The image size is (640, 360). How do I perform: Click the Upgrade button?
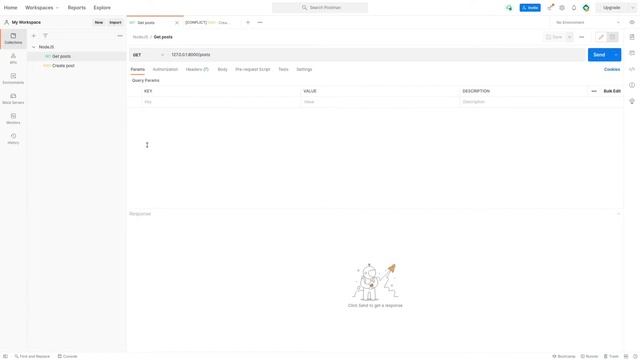[x=611, y=8]
